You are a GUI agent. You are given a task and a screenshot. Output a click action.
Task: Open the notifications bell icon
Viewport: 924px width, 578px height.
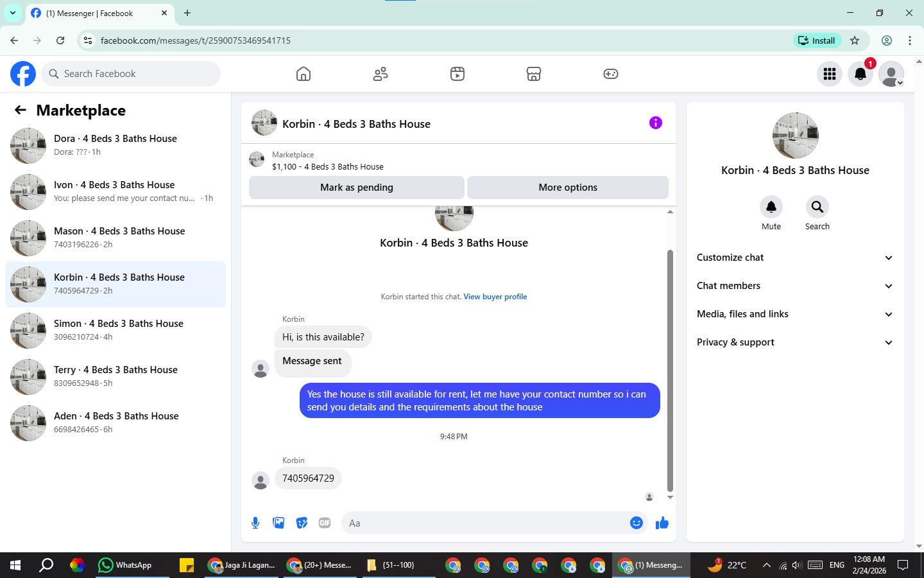coord(860,74)
